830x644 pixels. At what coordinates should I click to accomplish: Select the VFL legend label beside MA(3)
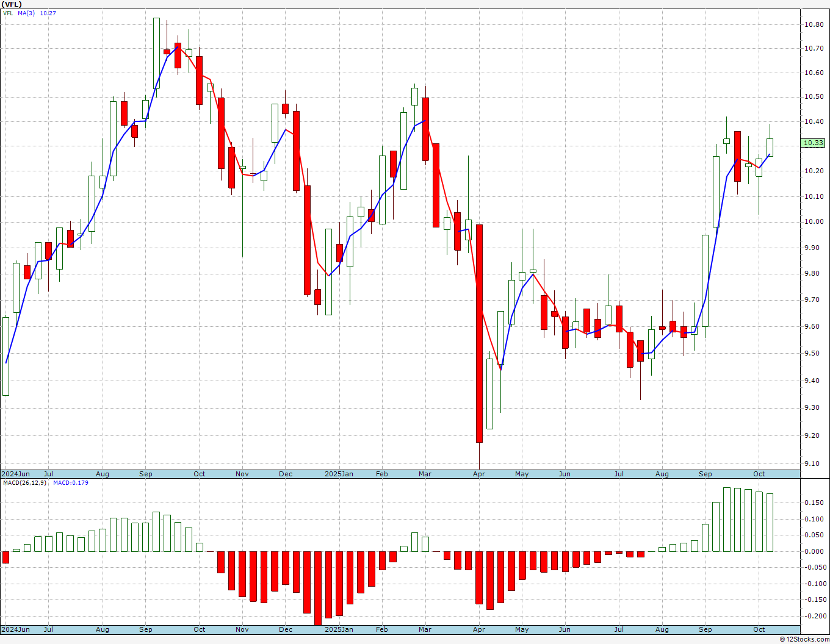[x=8, y=13]
